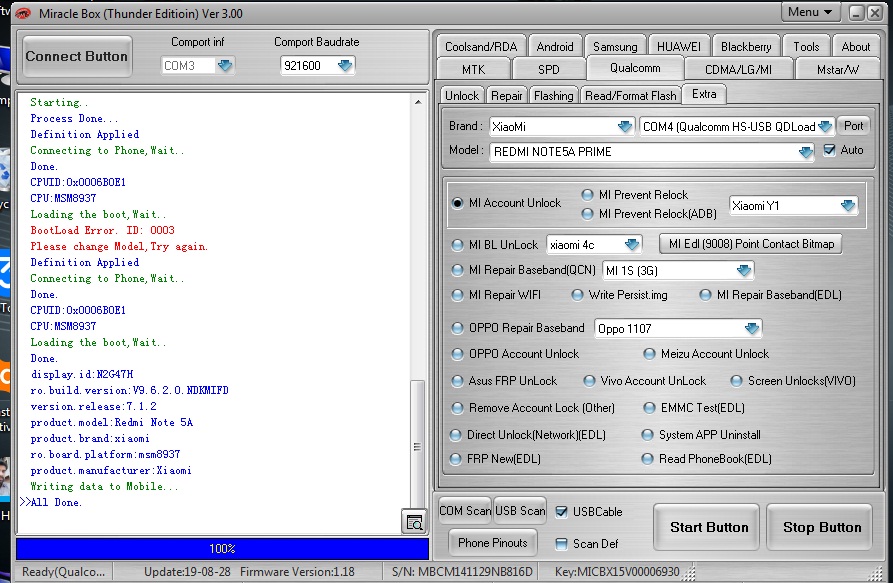Click the log panel scroll-up arrow

coord(418,102)
